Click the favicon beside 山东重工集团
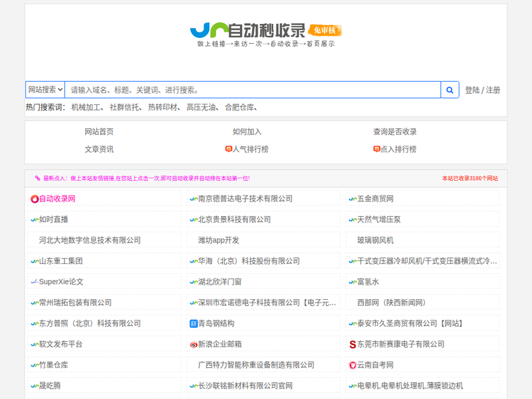 click(x=35, y=261)
